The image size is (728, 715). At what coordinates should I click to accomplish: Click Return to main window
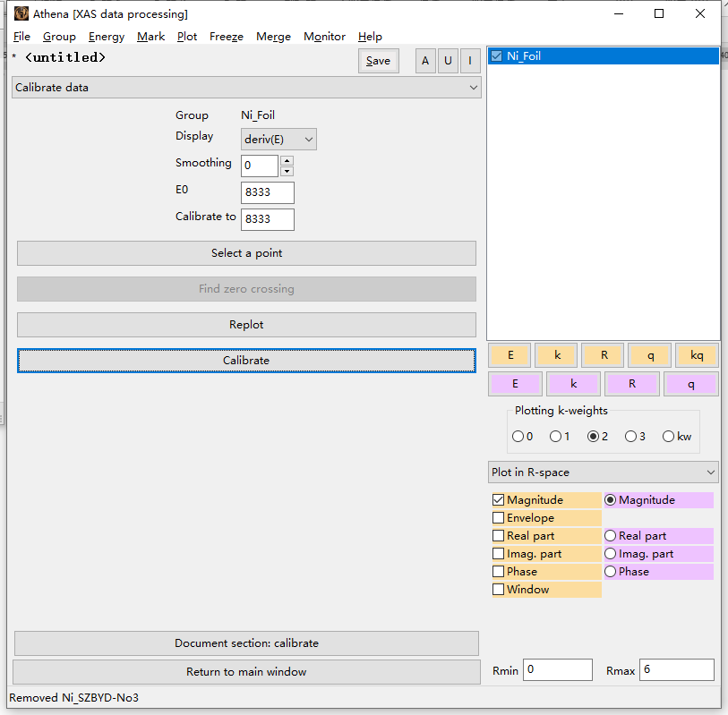pos(246,672)
